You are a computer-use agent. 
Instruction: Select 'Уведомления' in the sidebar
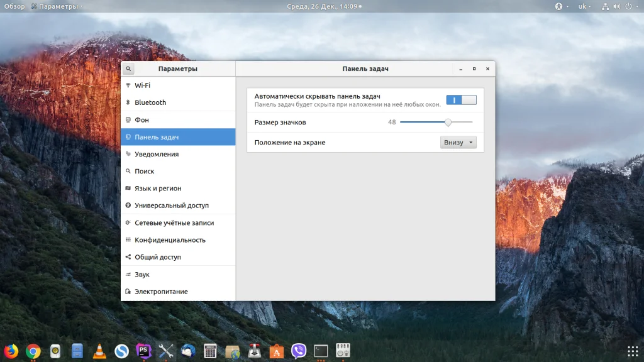tap(157, 154)
